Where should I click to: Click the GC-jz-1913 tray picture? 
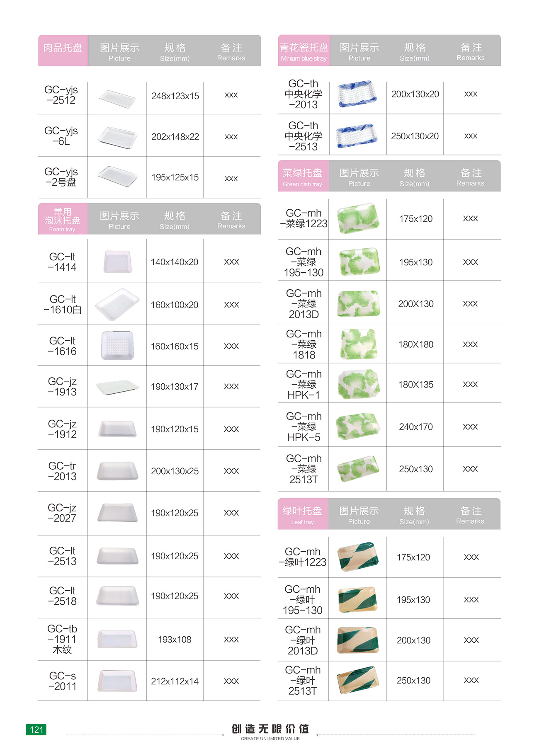coord(118,387)
